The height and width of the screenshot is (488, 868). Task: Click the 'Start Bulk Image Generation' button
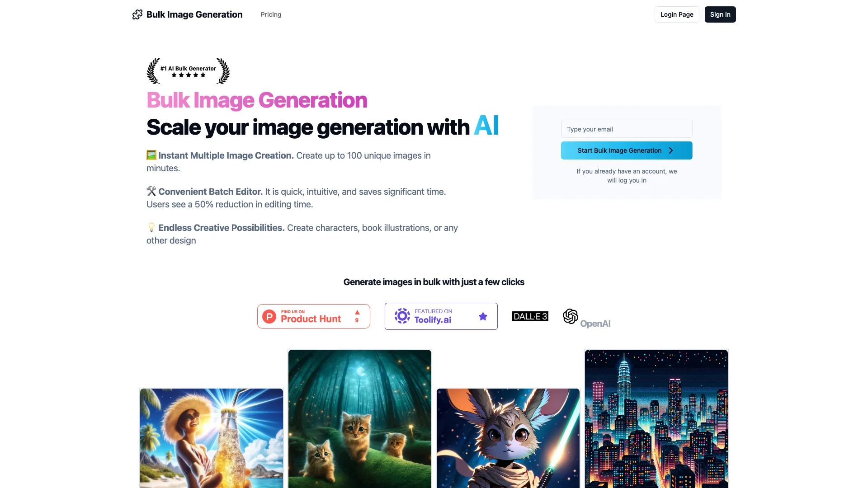627,150
